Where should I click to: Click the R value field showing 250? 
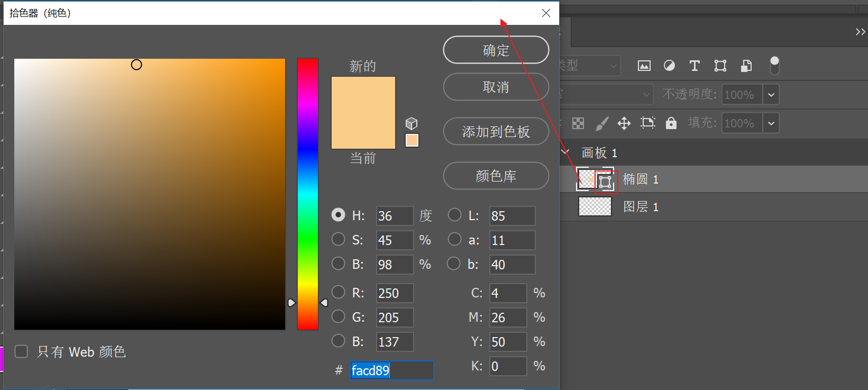395,293
